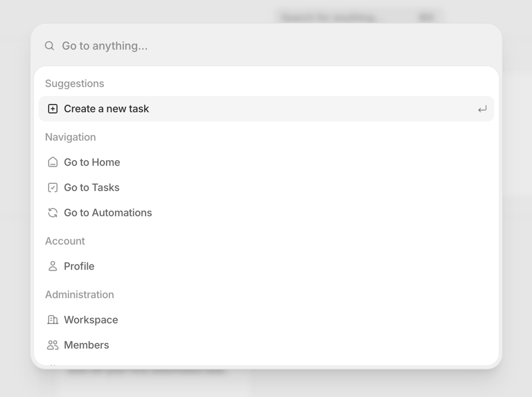This screenshot has width=532, height=397.
Task: Choose "Go to Home"
Action: pyautogui.click(x=267, y=162)
